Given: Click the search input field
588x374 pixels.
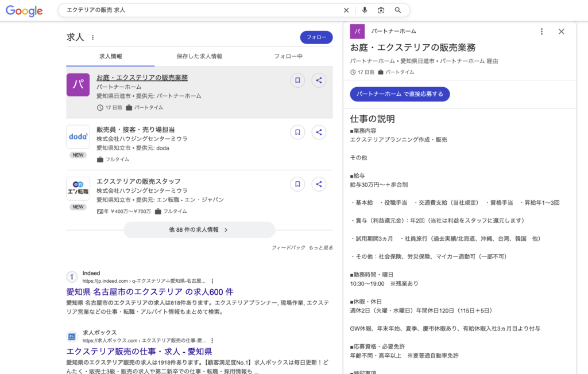Looking at the screenshot, I should click(203, 10).
